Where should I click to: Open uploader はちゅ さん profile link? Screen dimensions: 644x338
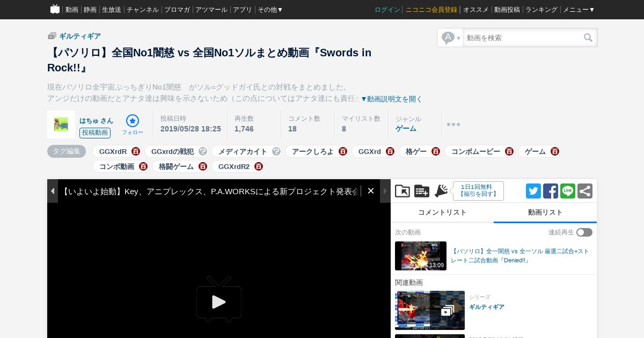[97, 121]
